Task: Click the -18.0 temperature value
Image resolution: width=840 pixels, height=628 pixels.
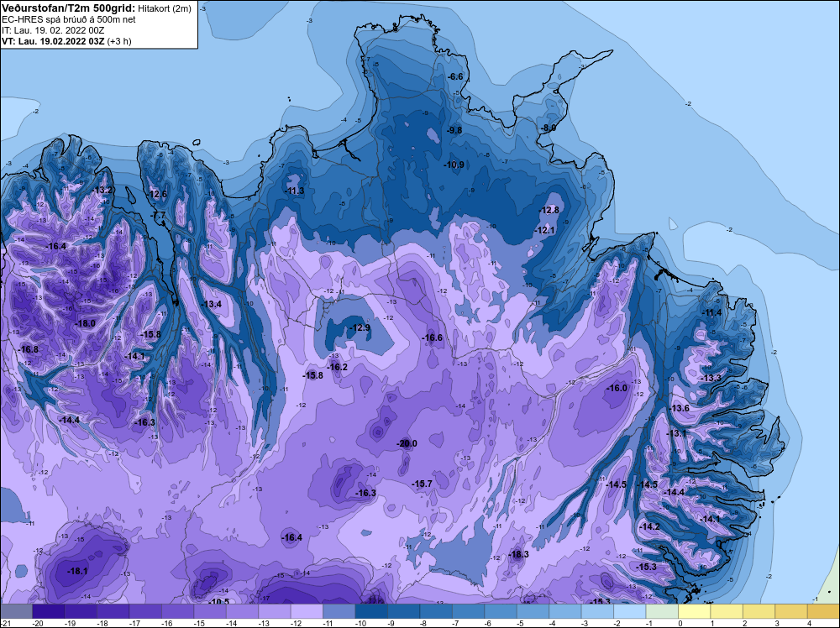Action: tap(86, 323)
